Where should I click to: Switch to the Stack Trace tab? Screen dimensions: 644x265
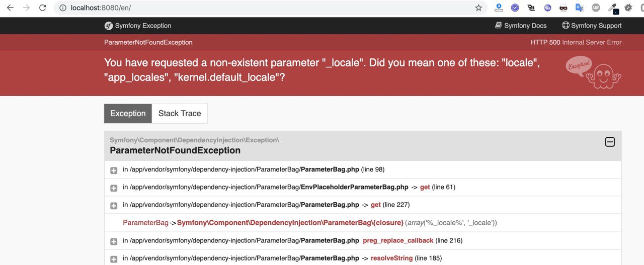click(180, 114)
